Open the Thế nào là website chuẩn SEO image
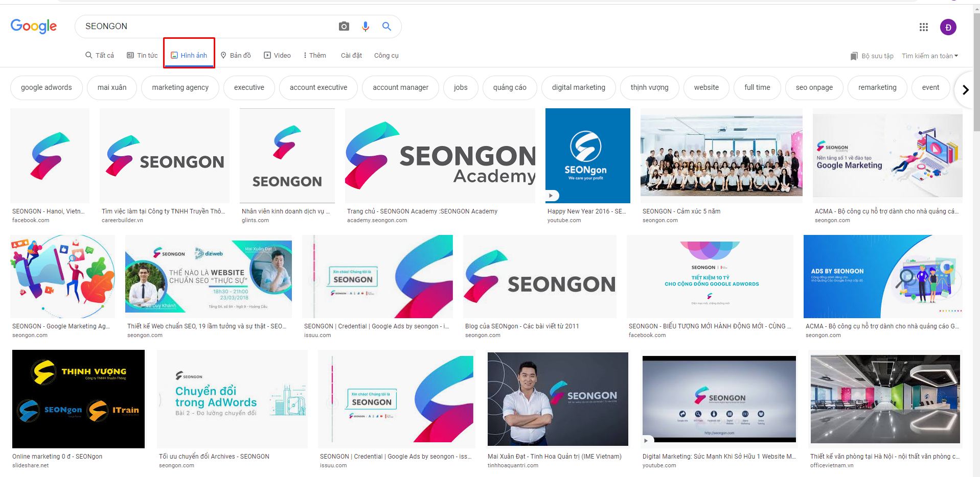This screenshot has width=980, height=477. [x=209, y=276]
